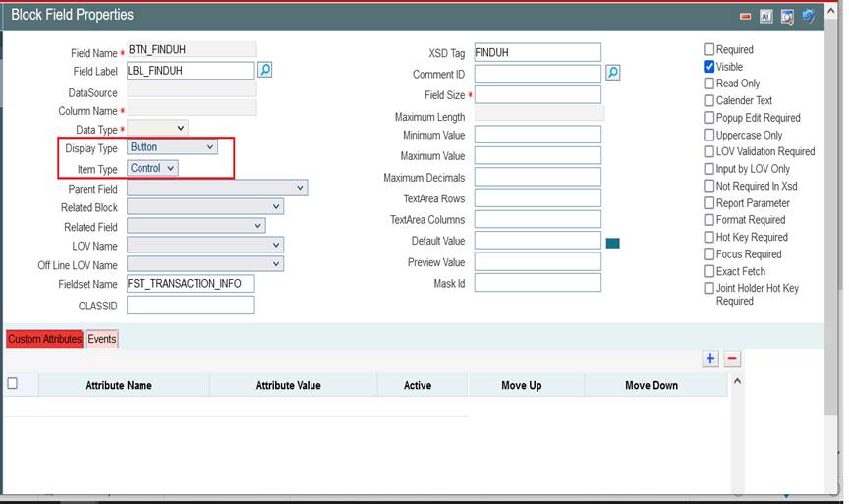This screenshot has height=504, width=849.
Task: Click the Comment ID input field
Action: coord(538,74)
